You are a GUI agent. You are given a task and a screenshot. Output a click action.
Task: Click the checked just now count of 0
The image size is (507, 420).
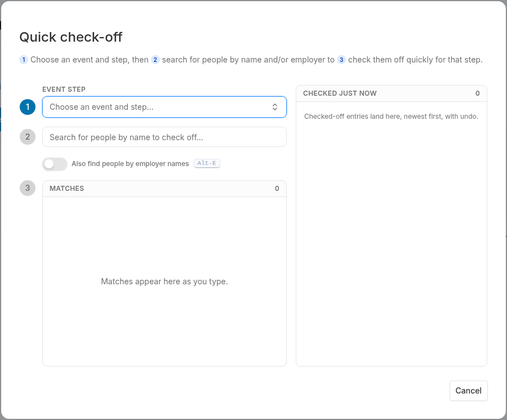point(478,93)
